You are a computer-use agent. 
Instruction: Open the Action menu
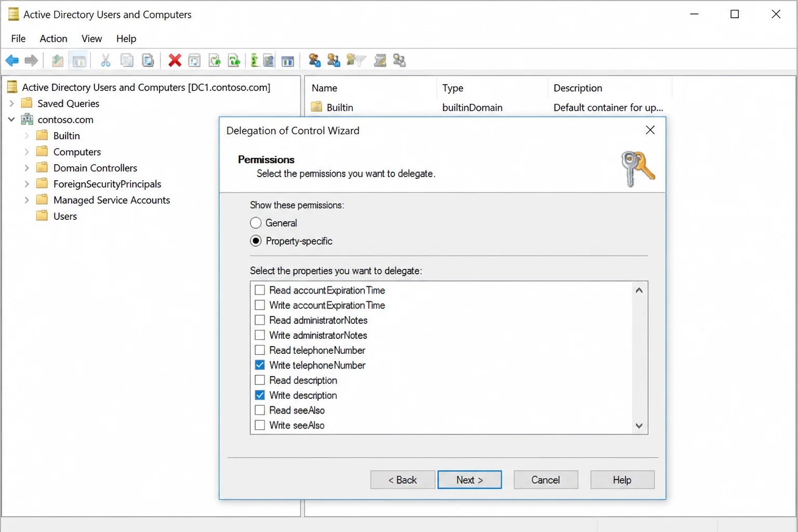54,38
